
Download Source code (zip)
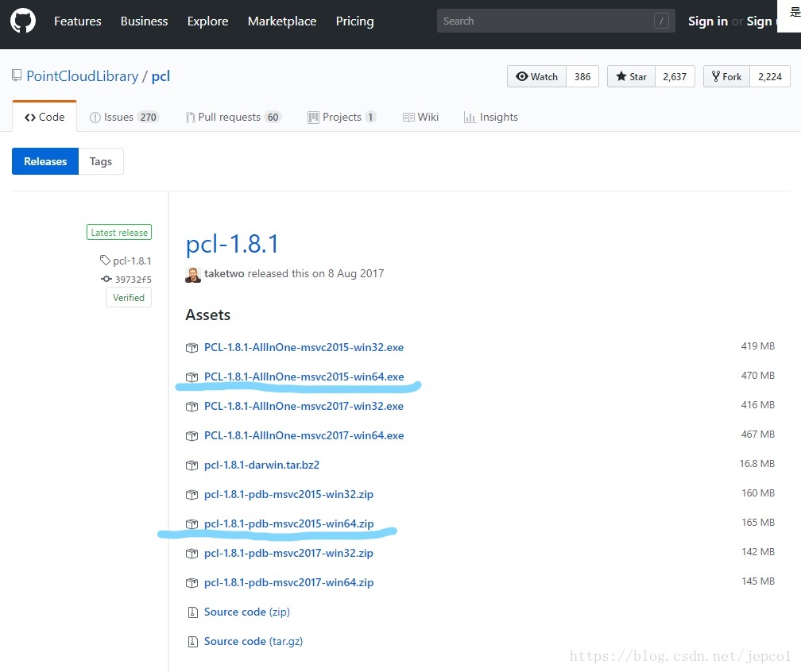click(247, 612)
